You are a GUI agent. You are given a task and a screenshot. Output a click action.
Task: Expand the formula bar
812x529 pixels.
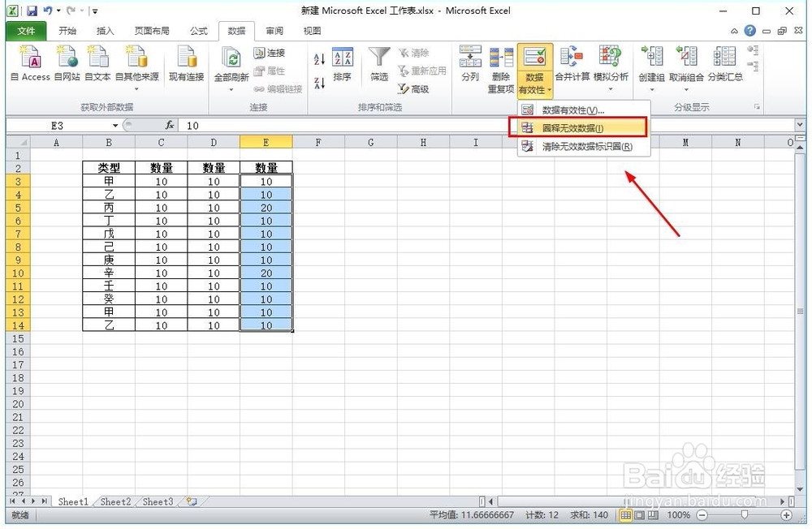click(x=800, y=125)
